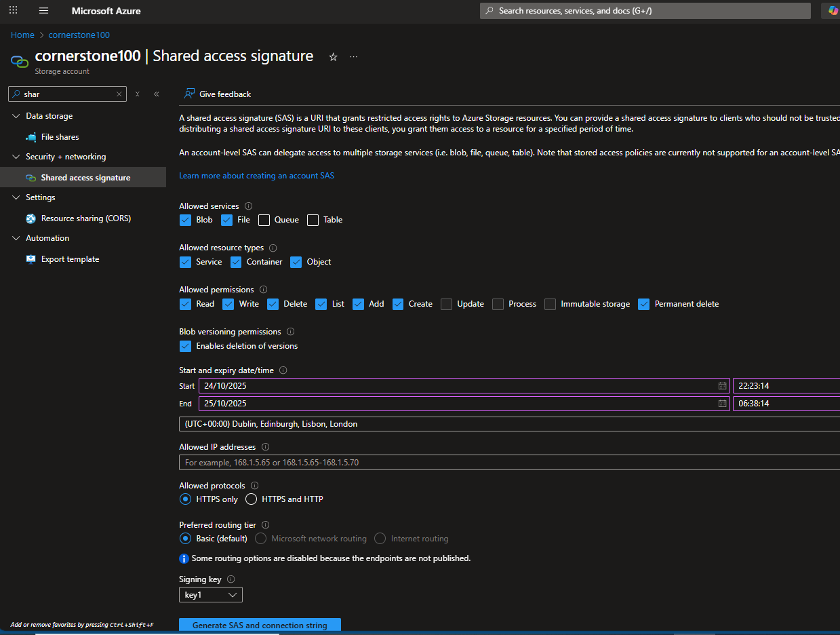Toggle the Container resource type checkbox
Screen dimensions: 840x635
point(235,262)
